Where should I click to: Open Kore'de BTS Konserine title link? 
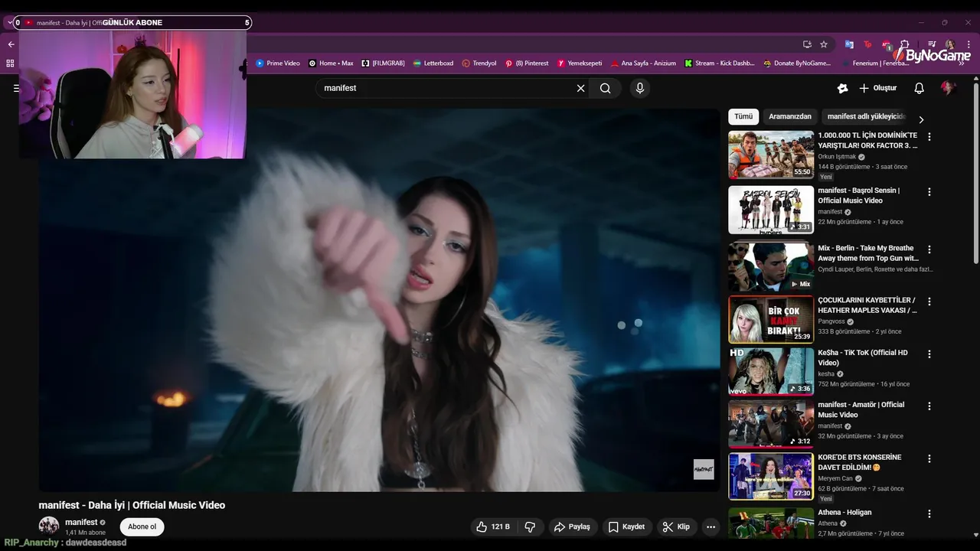[x=859, y=462]
